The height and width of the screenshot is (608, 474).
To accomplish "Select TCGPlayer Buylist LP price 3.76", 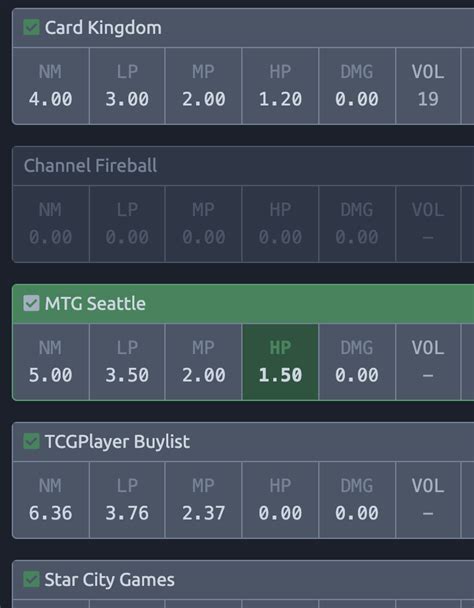I will tap(127, 500).
